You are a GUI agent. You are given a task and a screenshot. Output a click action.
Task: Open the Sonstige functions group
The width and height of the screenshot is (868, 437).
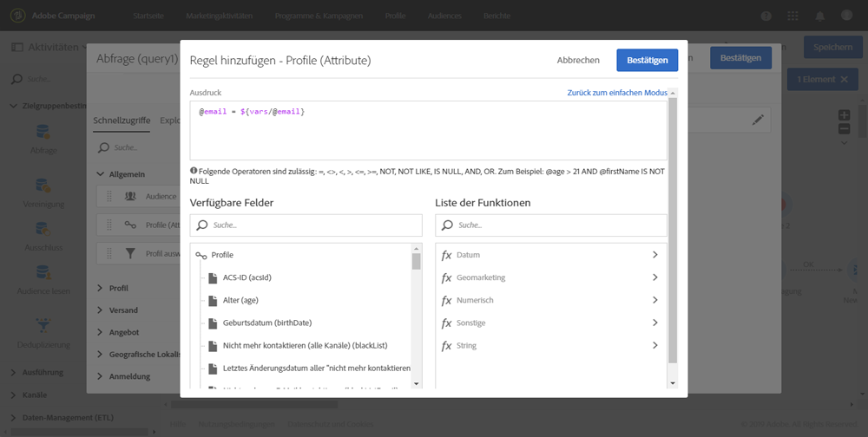(654, 323)
